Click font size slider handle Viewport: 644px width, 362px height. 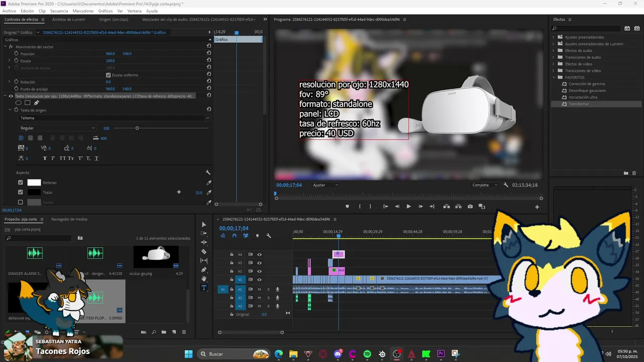pyautogui.click(x=137, y=128)
